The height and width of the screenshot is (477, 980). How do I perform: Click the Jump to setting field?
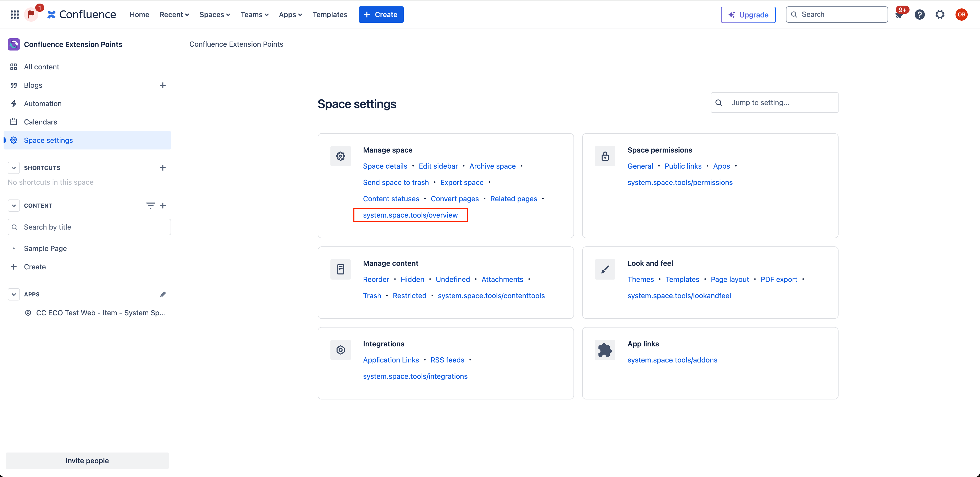(x=774, y=102)
